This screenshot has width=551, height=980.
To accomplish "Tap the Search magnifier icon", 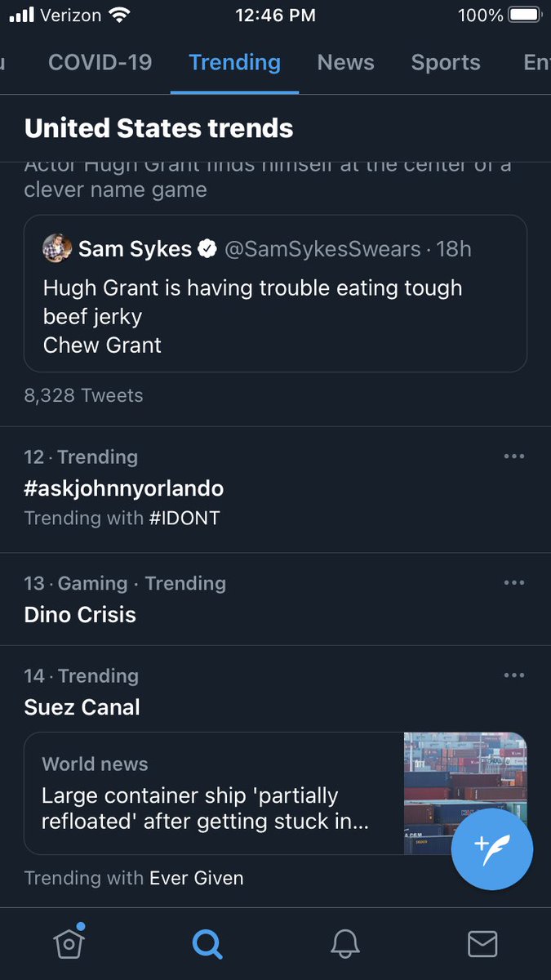I will coord(207,944).
